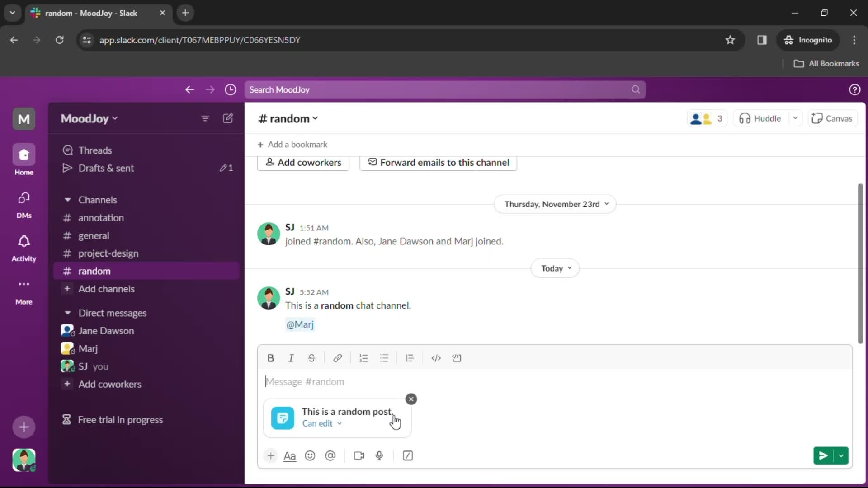Expand the Can edit permissions dropdown
Viewport: 868px width, 488px height.
322,423
